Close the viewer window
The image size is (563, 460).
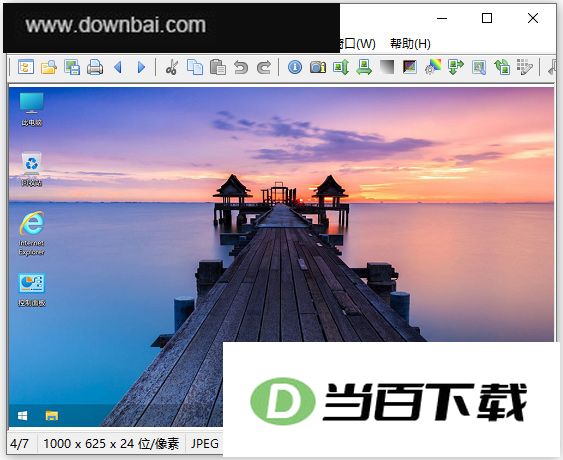coord(533,18)
